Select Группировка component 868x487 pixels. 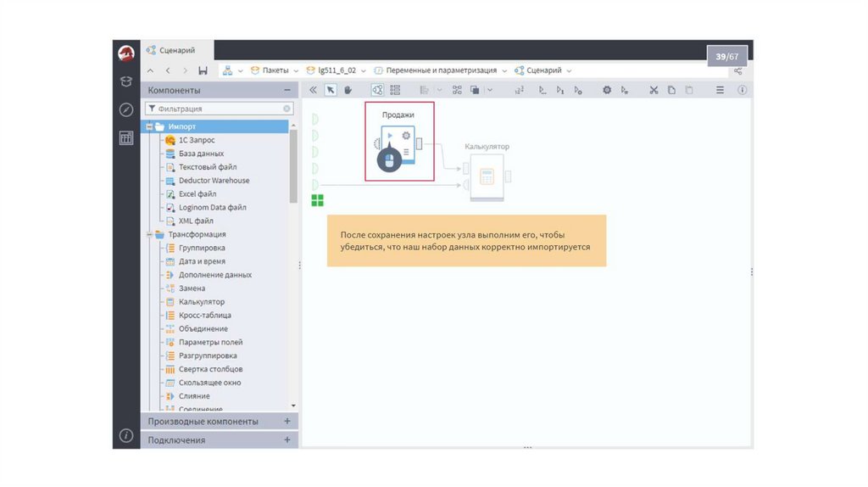[202, 248]
